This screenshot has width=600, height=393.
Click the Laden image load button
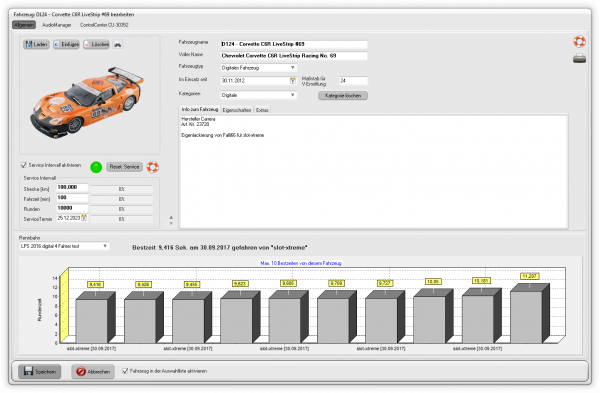pos(36,44)
